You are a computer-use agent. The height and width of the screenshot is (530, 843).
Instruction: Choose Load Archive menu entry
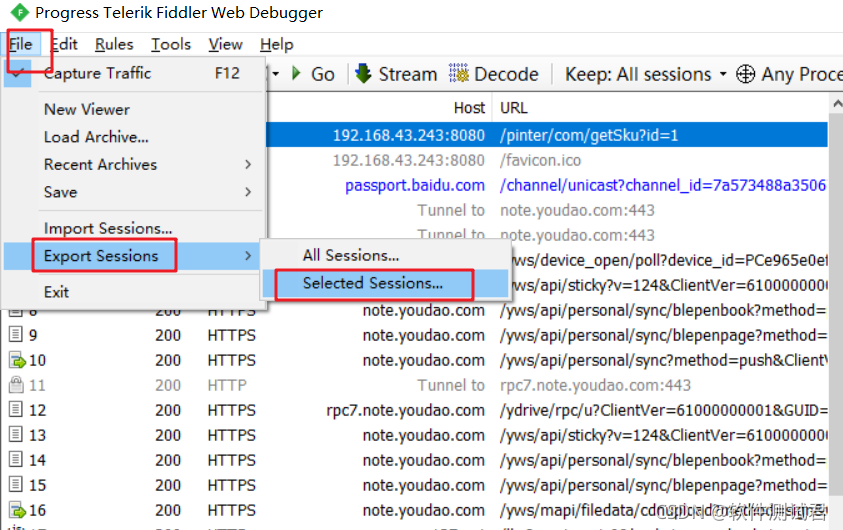(x=133, y=137)
